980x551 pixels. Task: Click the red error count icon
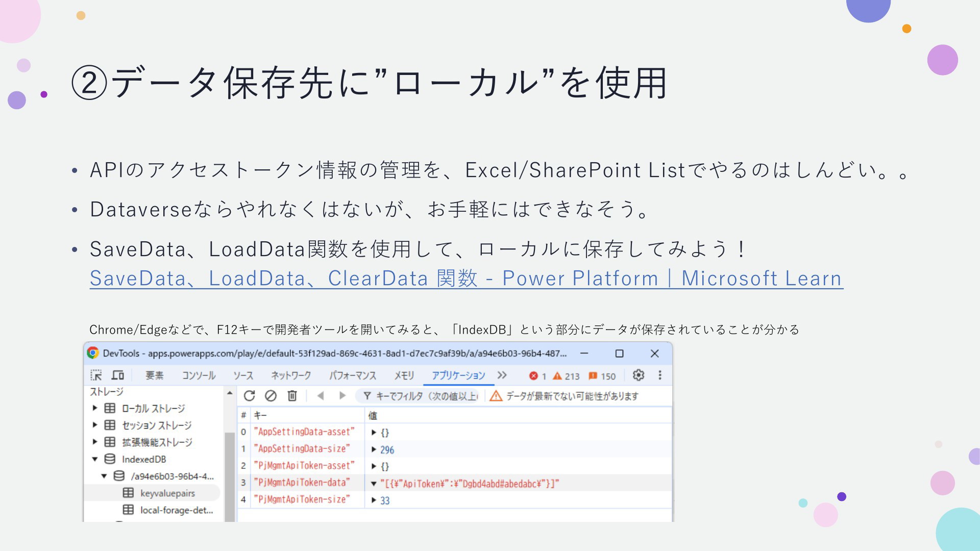click(533, 376)
